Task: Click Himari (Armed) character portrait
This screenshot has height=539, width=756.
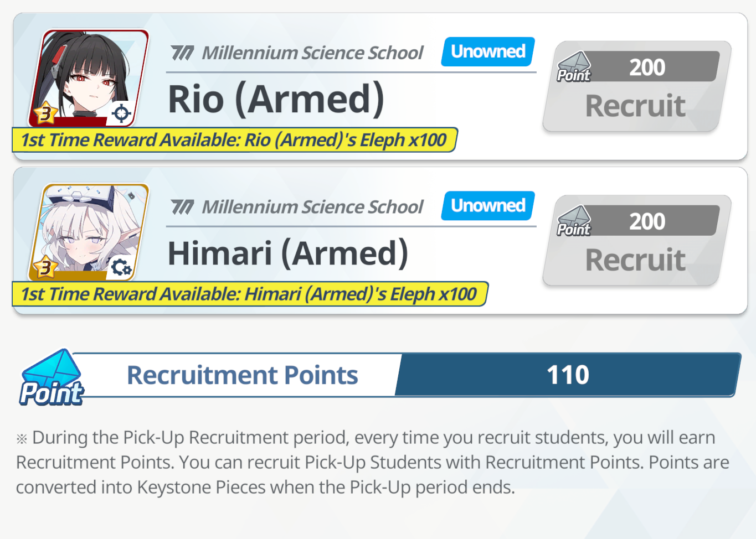Action: pyautogui.click(x=89, y=232)
